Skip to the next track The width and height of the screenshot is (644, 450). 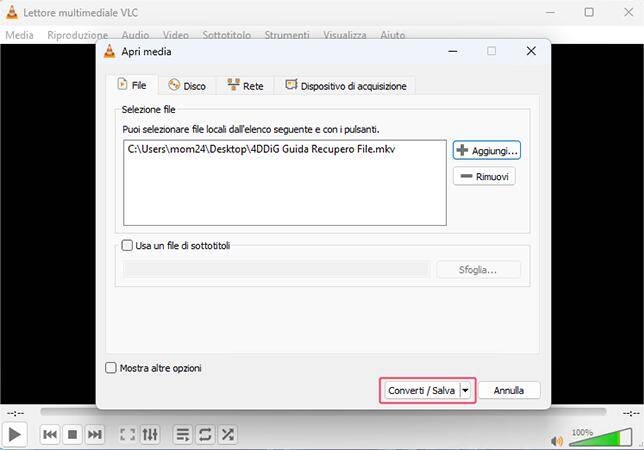point(94,434)
